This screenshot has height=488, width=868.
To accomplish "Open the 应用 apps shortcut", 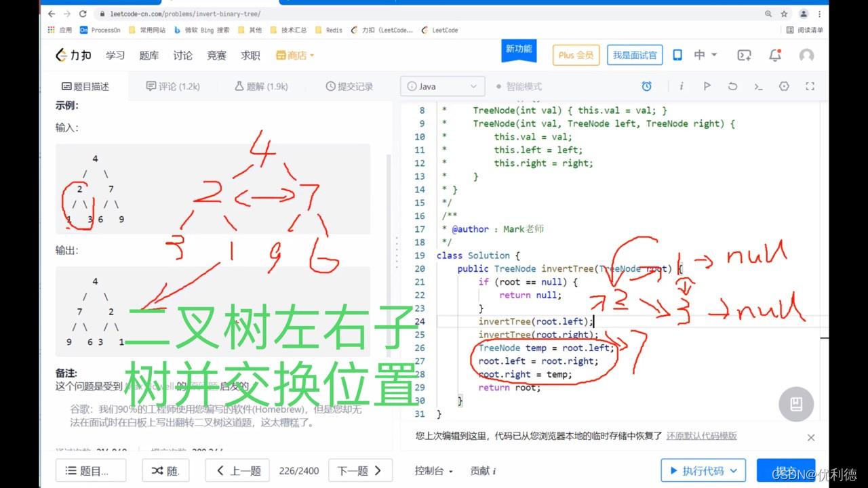I will click(x=60, y=30).
